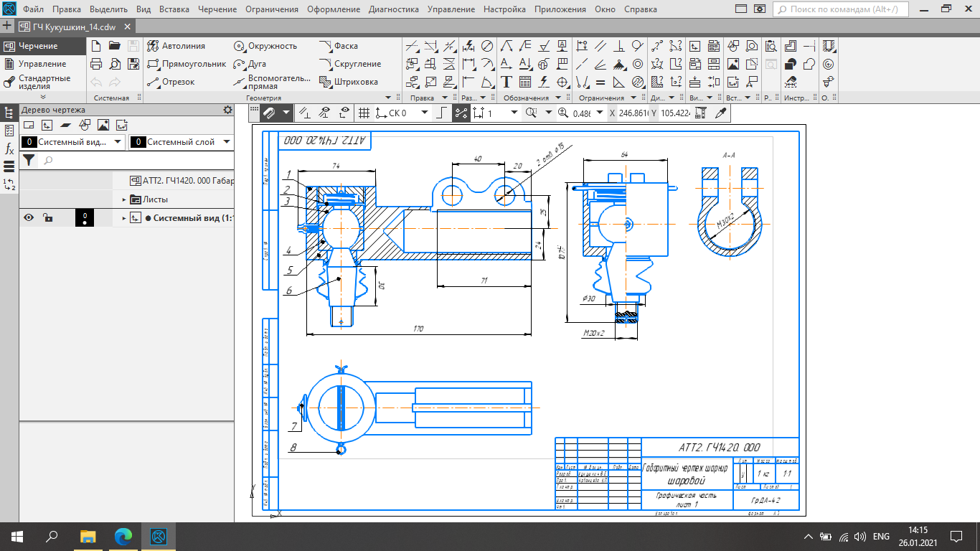Select the Автолиния drawing tool
Screen dimensions: 980x551
tap(176, 46)
